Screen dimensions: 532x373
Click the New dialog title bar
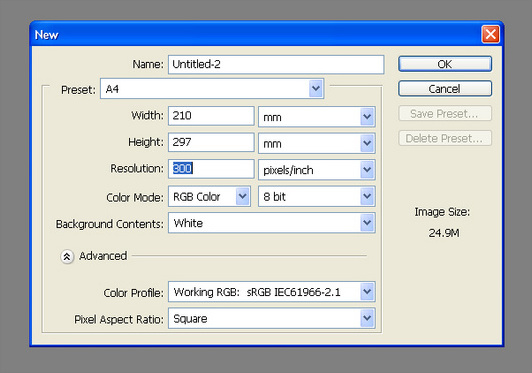click(254, 34)
